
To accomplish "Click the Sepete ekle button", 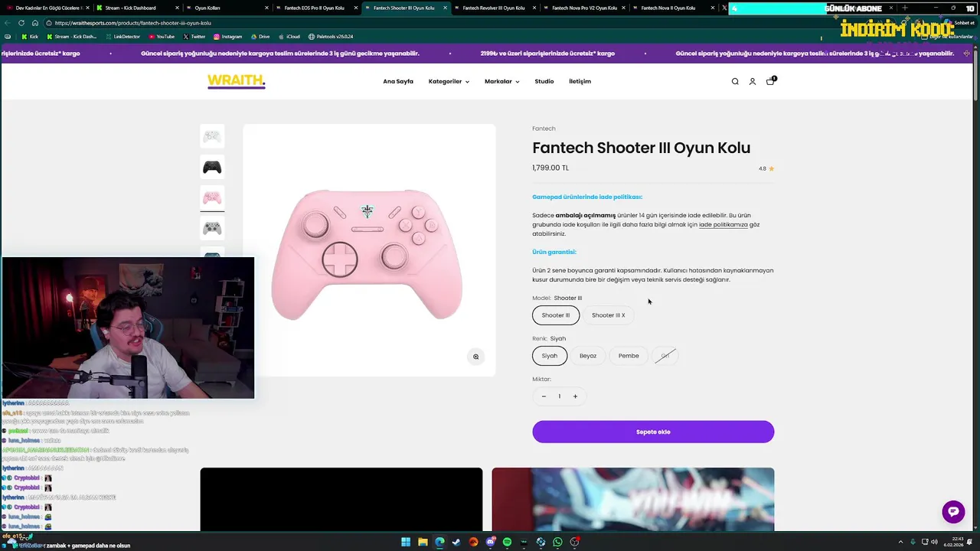I will pyautogui.click(x=653, y=432).
